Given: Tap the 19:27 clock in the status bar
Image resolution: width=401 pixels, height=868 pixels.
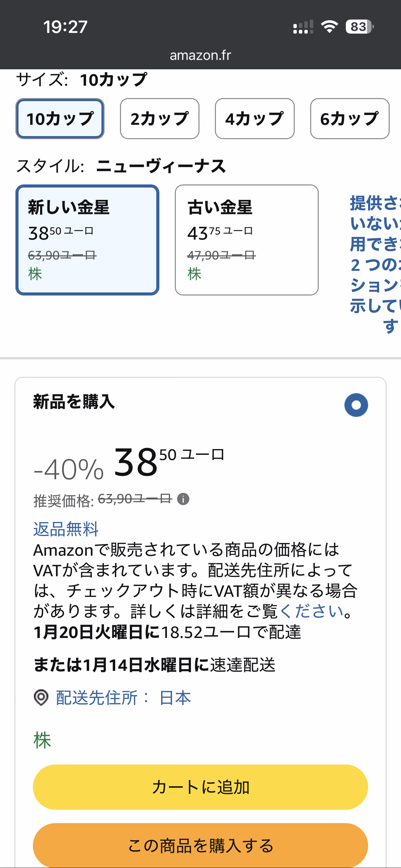Looking at the screenshot, I should pyautogui.click(x=65, y=27).
